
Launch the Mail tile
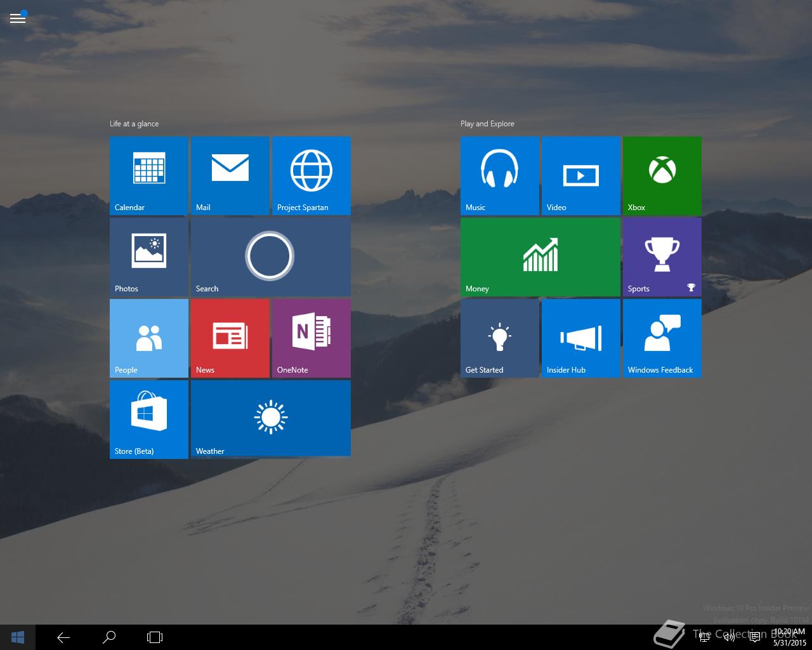point(230,176)
